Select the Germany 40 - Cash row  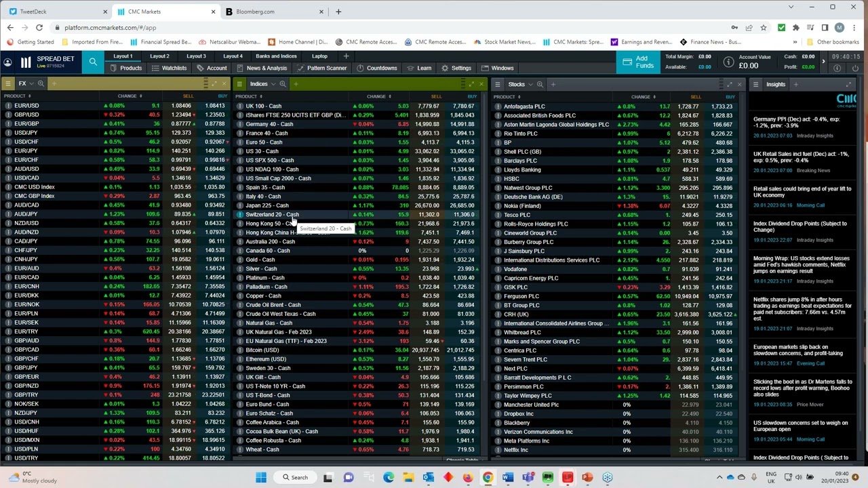[x=359, y=124]
